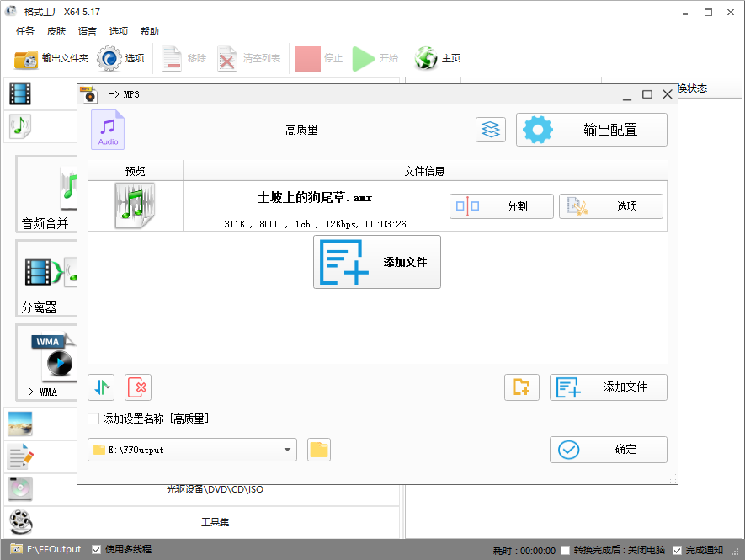Screen dimensions: 745x560
Task: Click the 土坡上的狗尾草.amr preview thumbnail
Action: point(135,205)
